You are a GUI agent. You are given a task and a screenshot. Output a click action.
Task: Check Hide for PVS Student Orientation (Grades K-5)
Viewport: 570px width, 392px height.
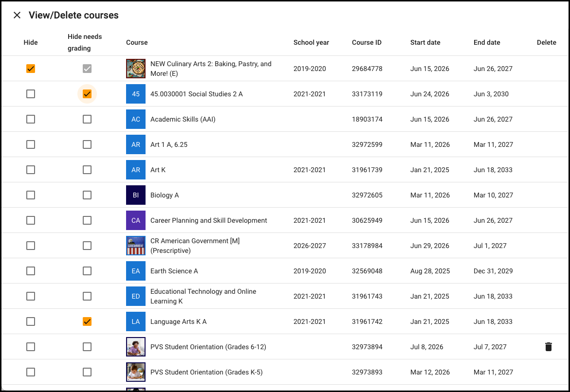(x=31, y=372)
